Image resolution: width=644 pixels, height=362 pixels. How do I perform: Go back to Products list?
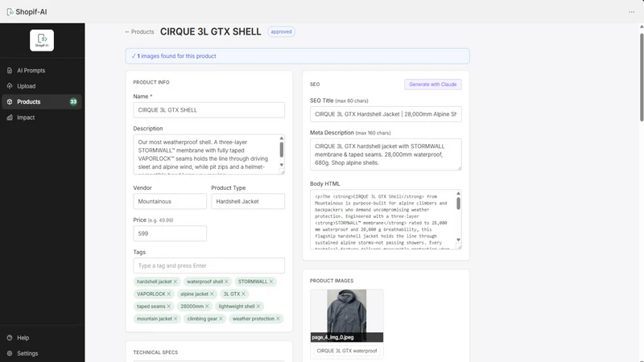(x=139, y=31)
